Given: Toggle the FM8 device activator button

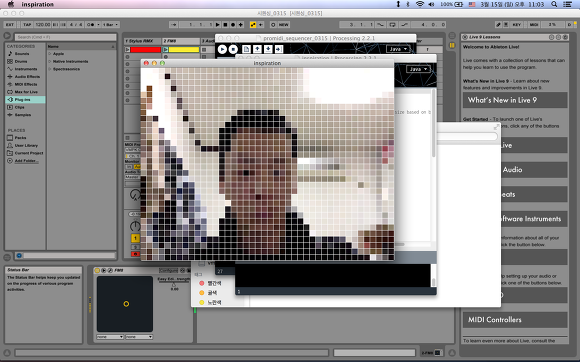Looking at the screenshot, I should [97, 270].
